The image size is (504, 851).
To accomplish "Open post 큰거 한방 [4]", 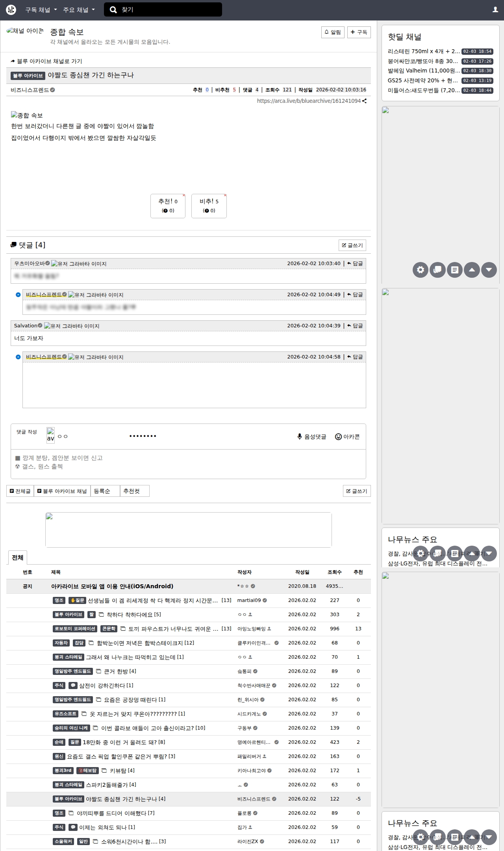I will [x=120, y=671].
